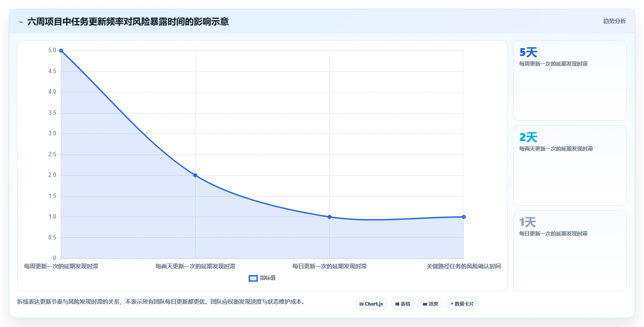Click the x-axis label 每两天更新一次的延期发现时滞
The width and height of the screenshot is (644, 327).
[195, 266]
